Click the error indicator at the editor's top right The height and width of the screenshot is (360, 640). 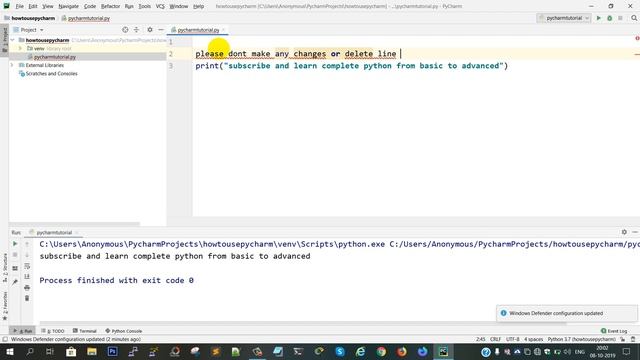[x=637, y=38]
